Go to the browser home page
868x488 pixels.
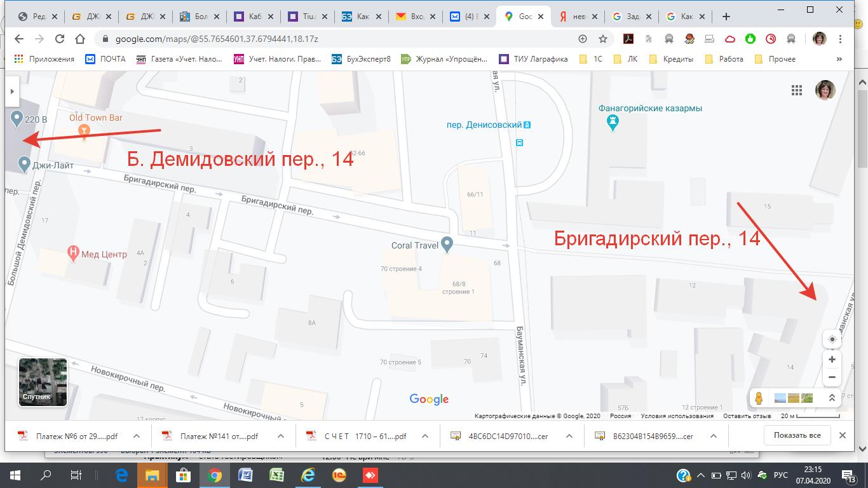80,39
